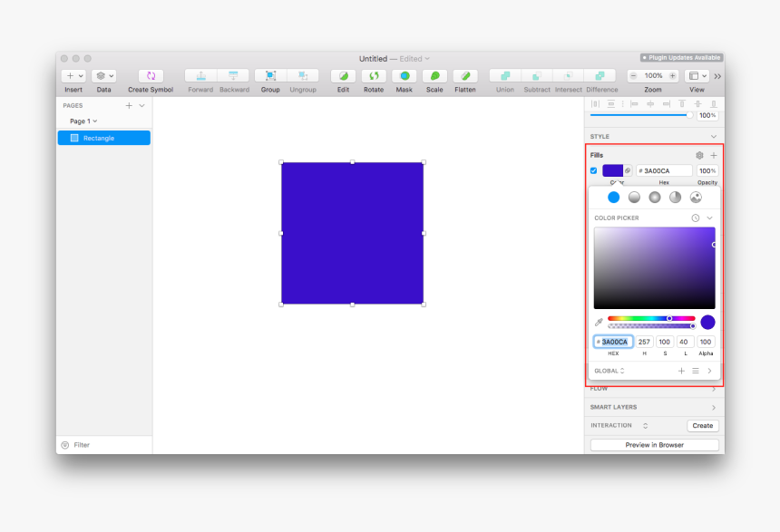
Task: Click the fill Hex value field
Action: coord(664,170)
